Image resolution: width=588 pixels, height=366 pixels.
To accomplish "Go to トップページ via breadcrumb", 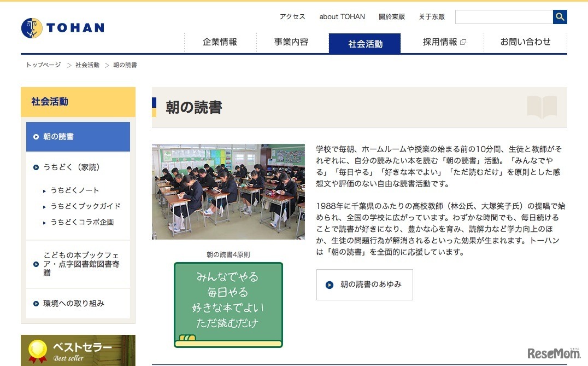I will click(x=42, y=65).
